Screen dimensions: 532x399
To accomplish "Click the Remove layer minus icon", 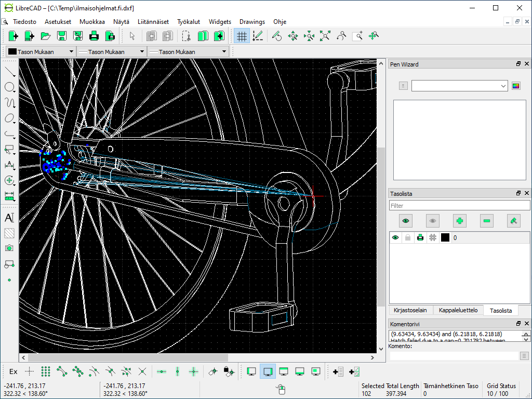I will click(x=487, y=221).
